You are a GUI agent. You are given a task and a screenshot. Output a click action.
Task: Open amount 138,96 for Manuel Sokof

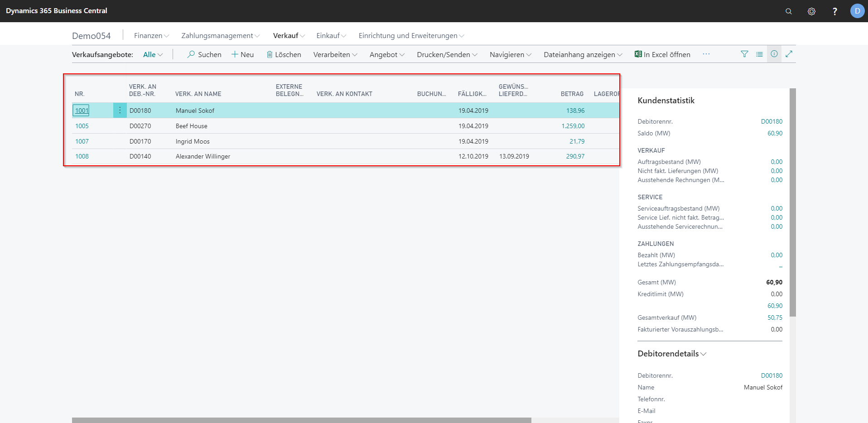click(x=575, y=111)
